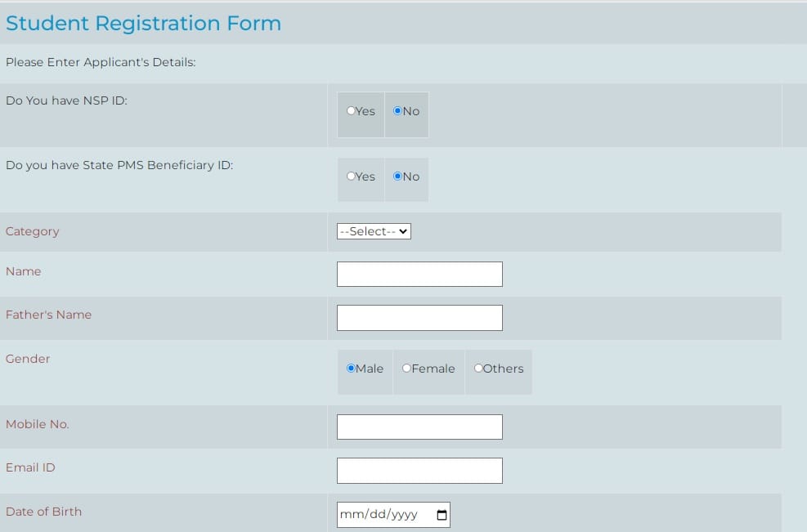
Task: Click the Mobile No. input field
Action: 419,427
